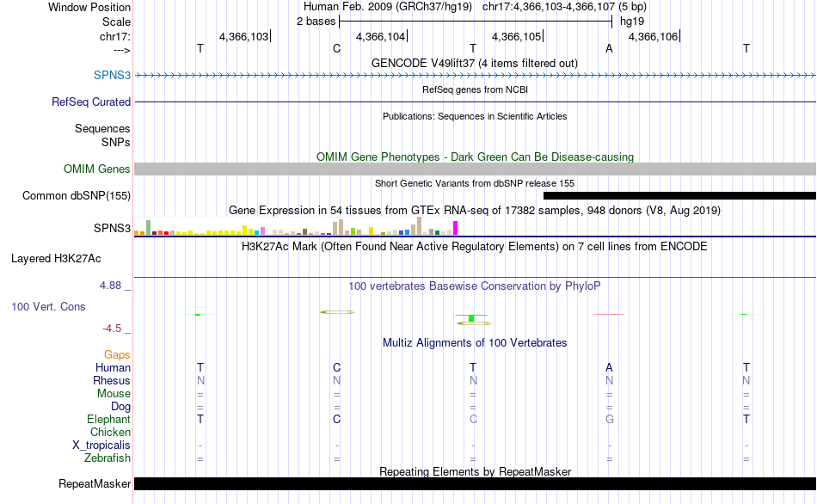Viewport: 817px width, 504px height.
Task: Click the SPNS3 GTEx expression label
Action: (112, 228)
